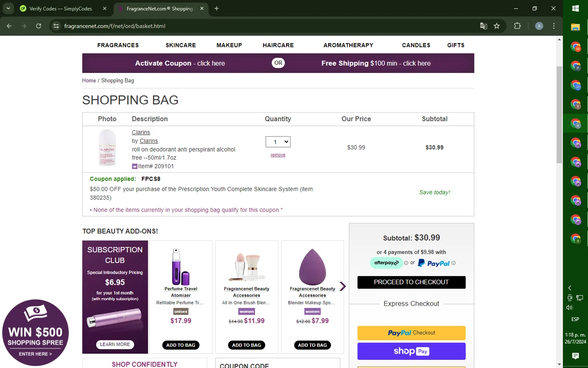Click the page vertical scrollbar thumb
The image size is (588, 368).
click(x=559, y=115)
